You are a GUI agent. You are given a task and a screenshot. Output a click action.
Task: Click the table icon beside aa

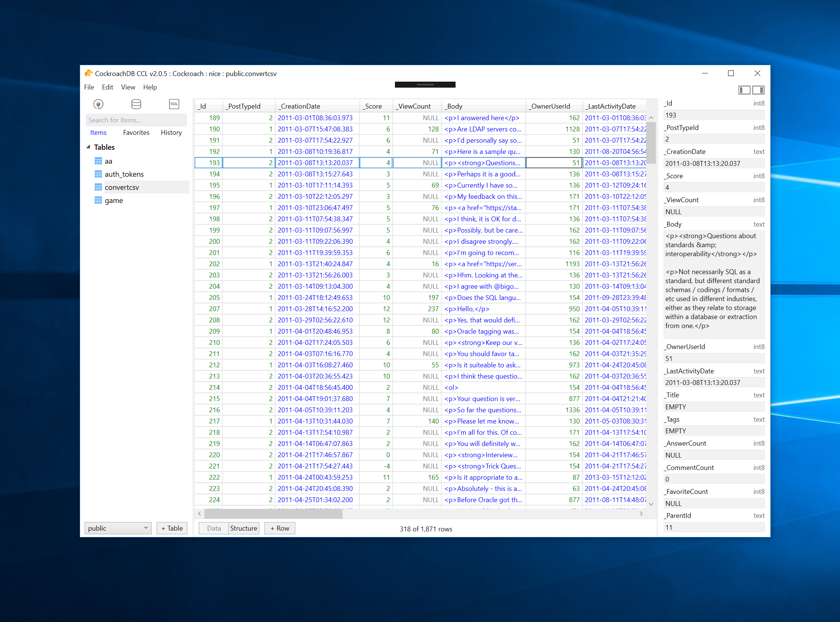pyautogui.click(x=98, y=161)
